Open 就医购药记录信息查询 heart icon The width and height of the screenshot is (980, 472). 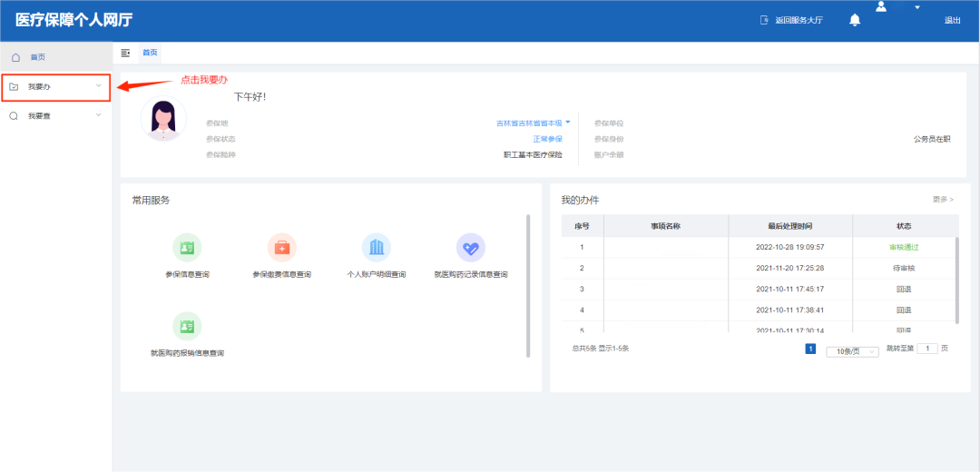click(470, 248)
